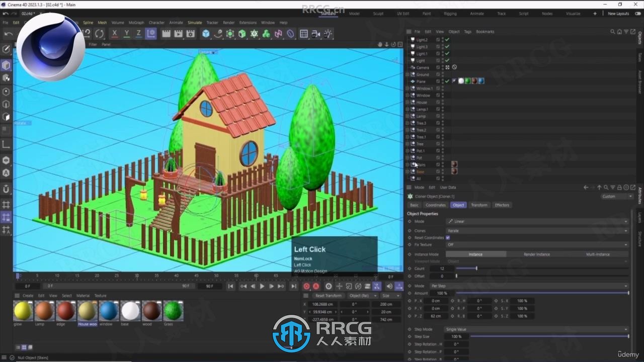Screen dimensions: 644x362
Task: Toggle the Z axis lock
Action: point(139,34)
